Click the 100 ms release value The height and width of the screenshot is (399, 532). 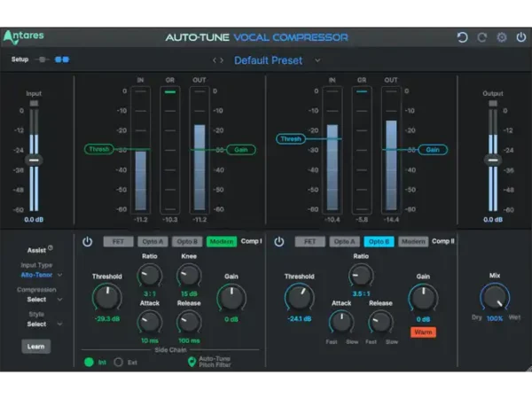click(x=189, y=340)
